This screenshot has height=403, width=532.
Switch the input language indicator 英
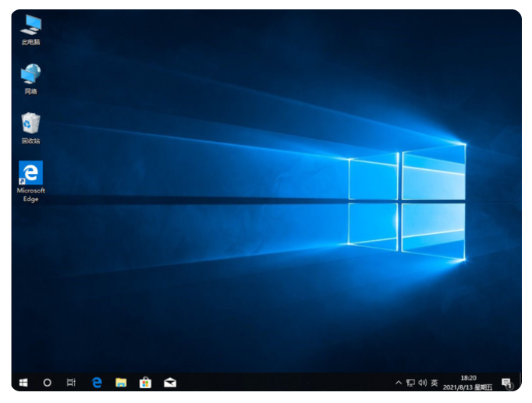(434, 383)
